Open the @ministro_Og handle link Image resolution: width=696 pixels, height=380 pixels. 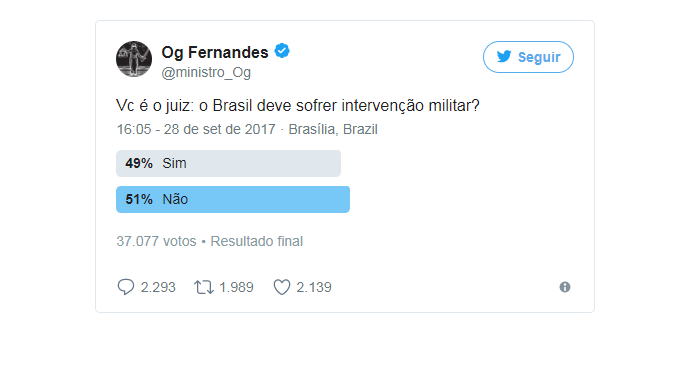click(206, 72)
